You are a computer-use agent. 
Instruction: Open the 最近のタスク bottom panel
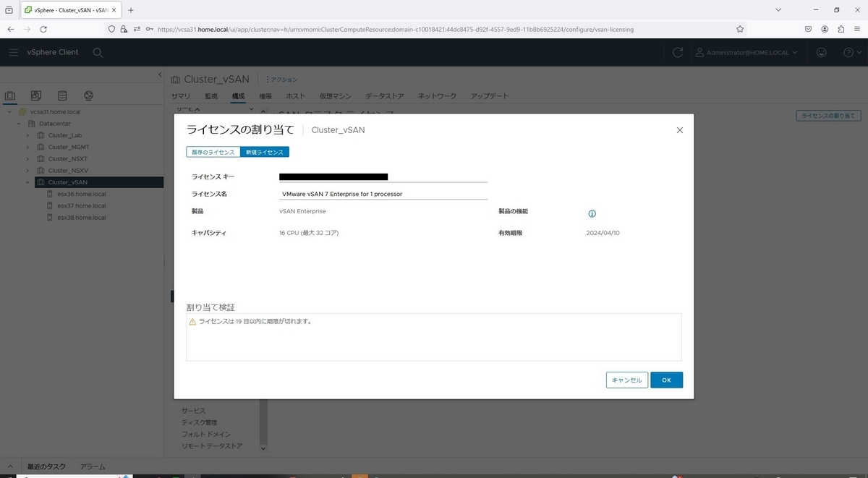[46, 466]
